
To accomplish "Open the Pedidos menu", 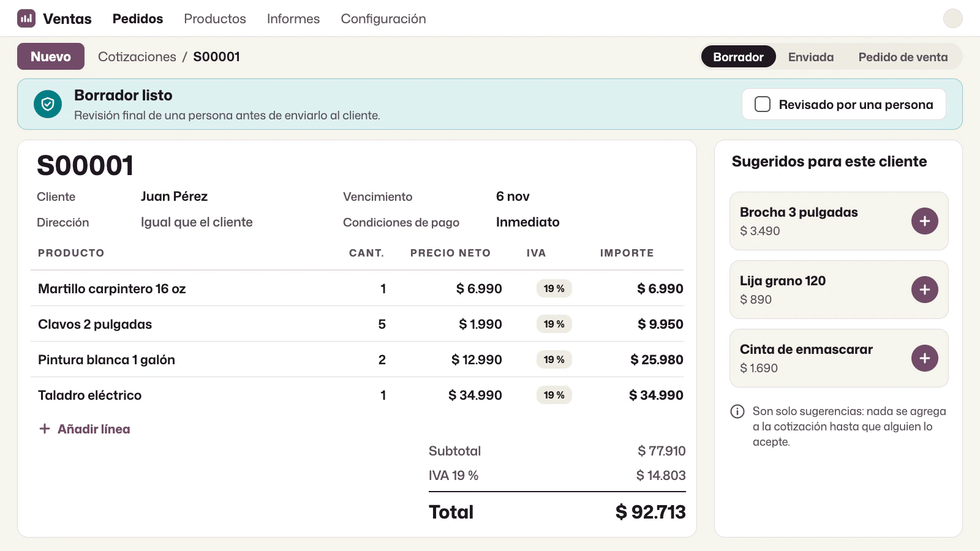I will coord(138,18).
